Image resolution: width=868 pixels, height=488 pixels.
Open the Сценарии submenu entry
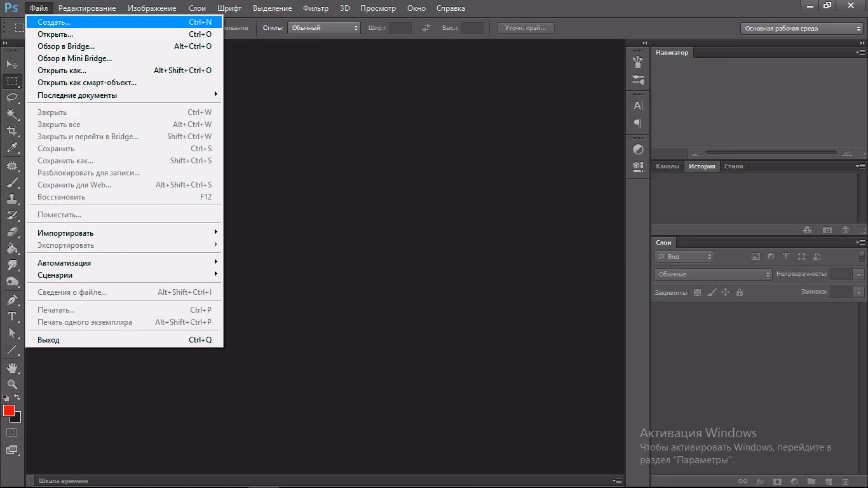click(x=125, y=274)
